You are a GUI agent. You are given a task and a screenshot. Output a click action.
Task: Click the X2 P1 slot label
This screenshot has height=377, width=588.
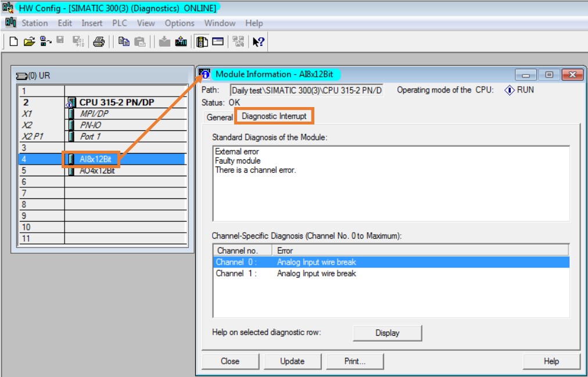pos(33,136)
